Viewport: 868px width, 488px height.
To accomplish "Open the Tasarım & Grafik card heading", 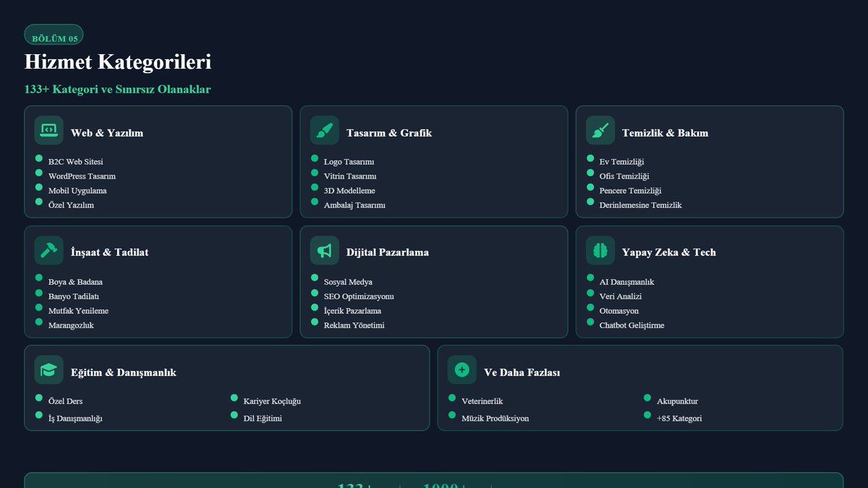I will [x=389, y=133].
